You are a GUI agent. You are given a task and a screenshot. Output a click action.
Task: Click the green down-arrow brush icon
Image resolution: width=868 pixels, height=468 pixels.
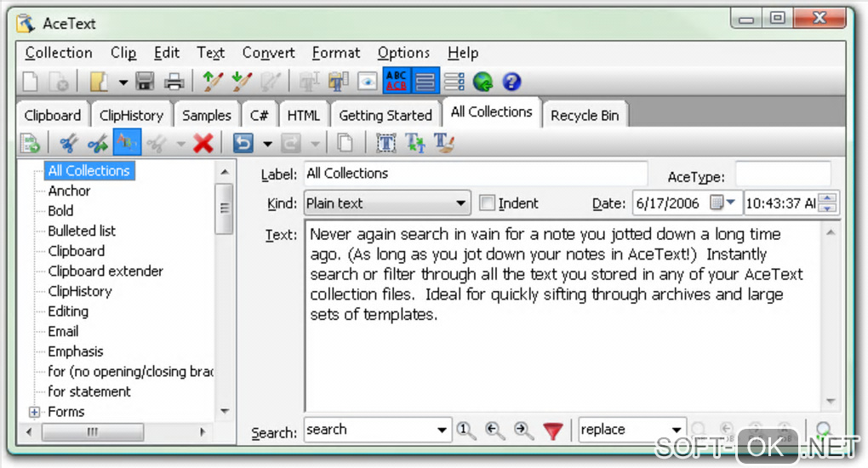(x=242, y=82)
